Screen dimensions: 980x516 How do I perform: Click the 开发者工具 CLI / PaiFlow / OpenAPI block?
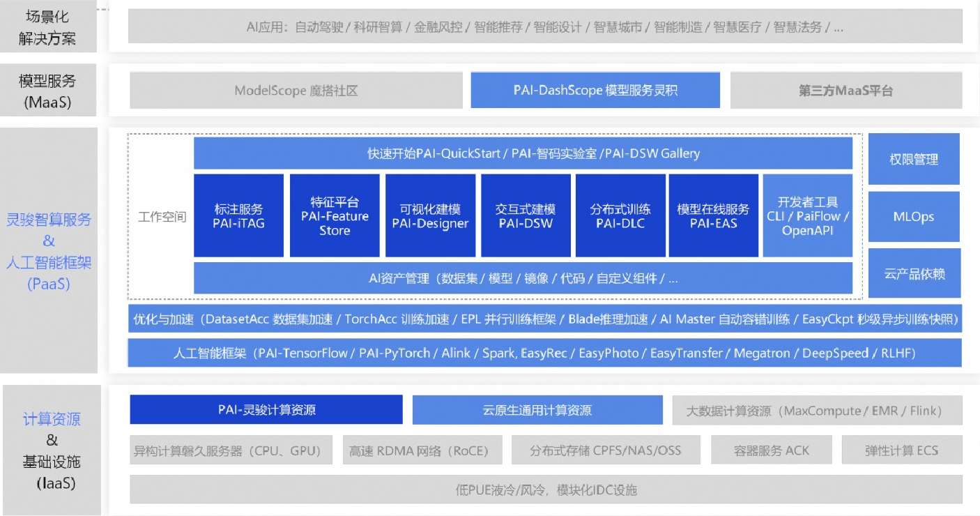tap(808, 215)
